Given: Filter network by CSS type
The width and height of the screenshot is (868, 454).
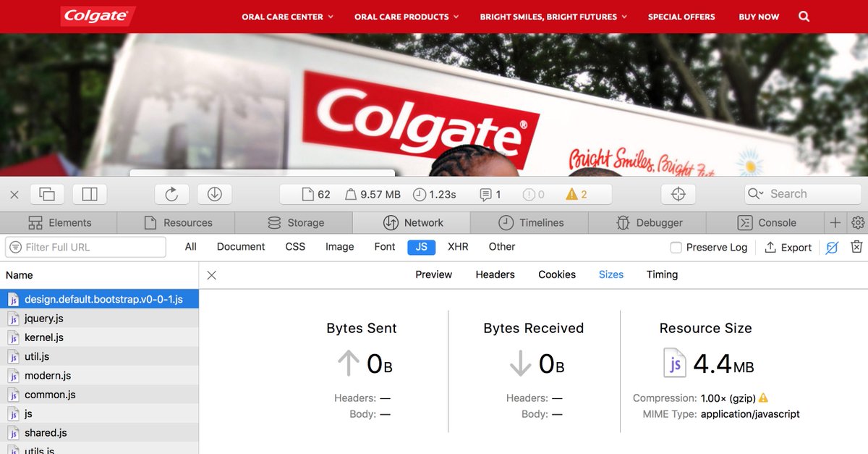Looking at the screenshot, I should tap(295, 247).
